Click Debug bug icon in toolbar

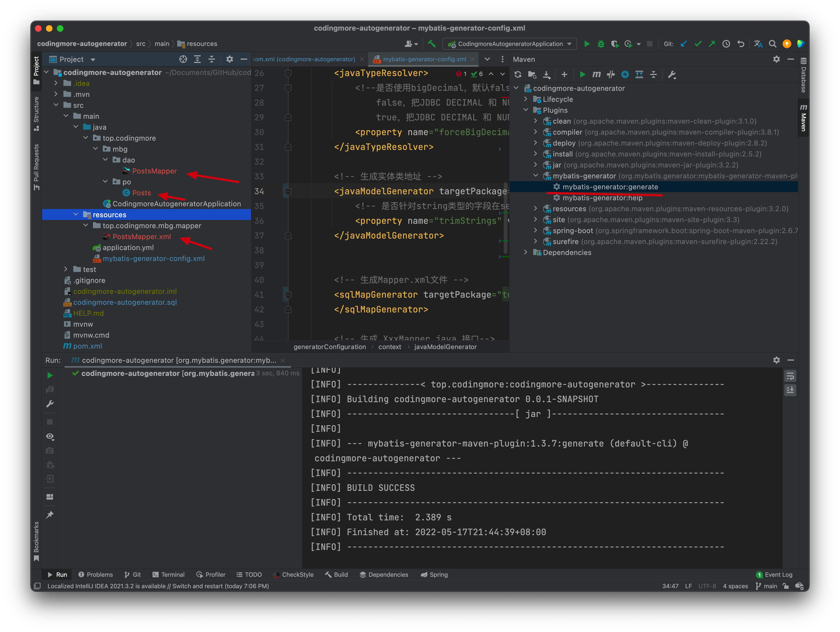tap(601, 44)
